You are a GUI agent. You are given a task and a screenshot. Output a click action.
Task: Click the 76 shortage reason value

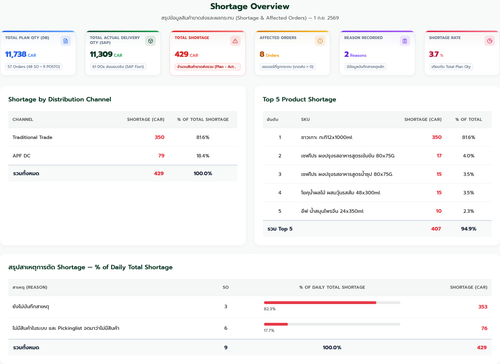click(484, 328)
